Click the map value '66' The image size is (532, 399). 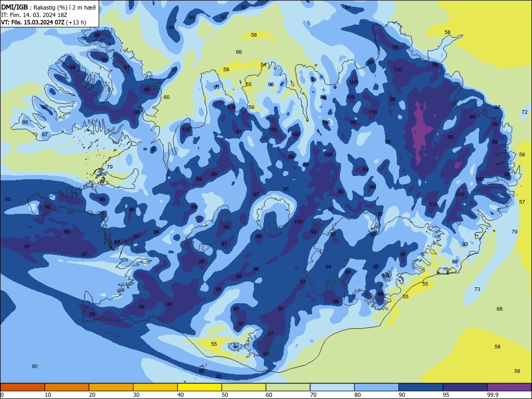239,52
